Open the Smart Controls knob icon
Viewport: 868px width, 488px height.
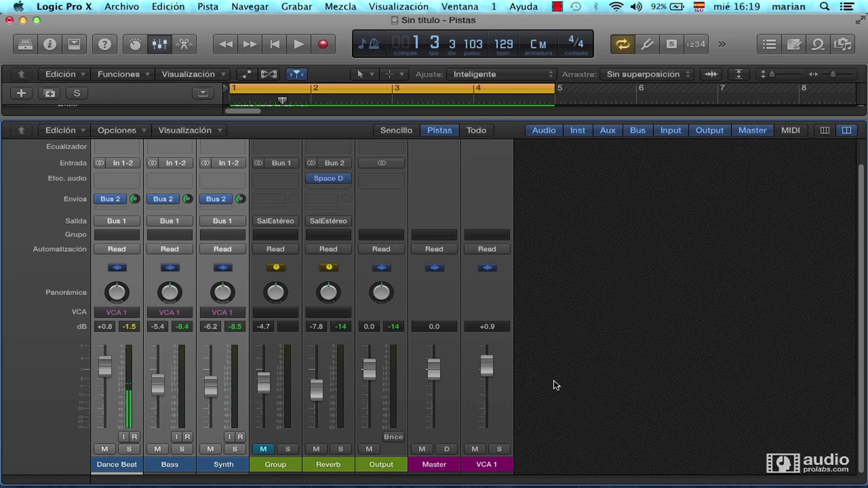pos(135,44)
